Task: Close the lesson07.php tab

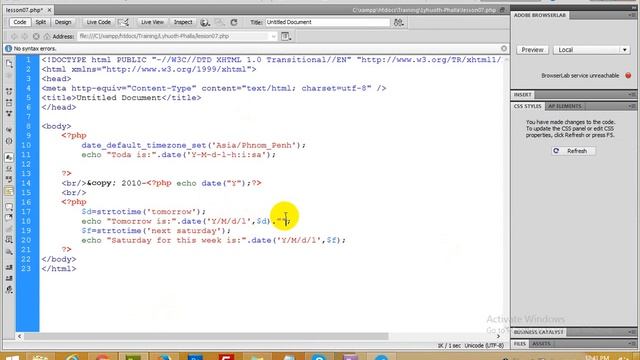Action: [x=49, y=9]
